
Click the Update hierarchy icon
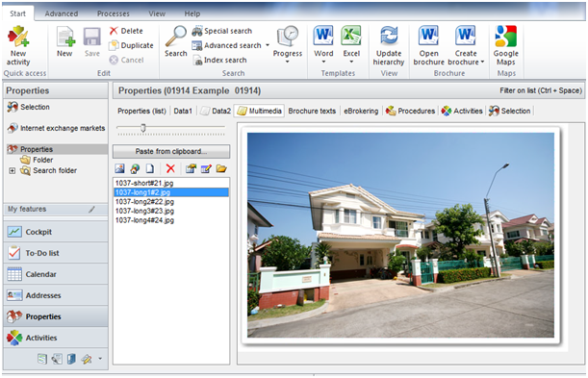pyautogui.click(x=389, y=37)
